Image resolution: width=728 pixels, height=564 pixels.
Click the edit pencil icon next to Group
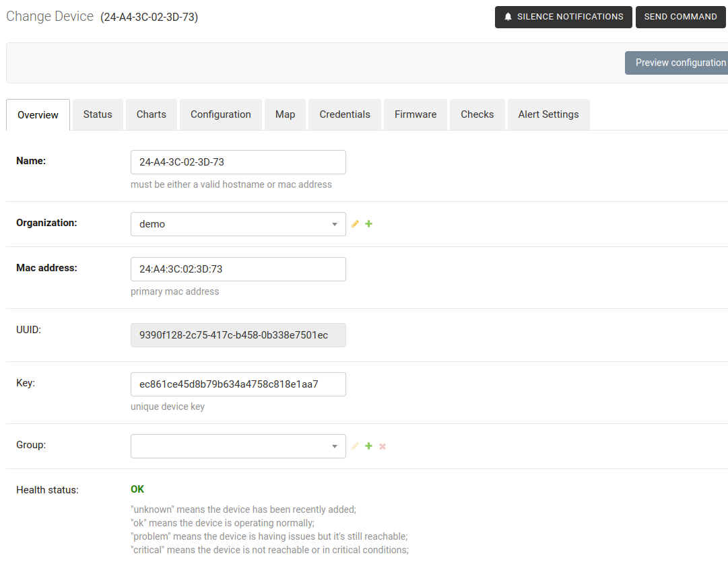pyautogui.click(x=355, y=446)
